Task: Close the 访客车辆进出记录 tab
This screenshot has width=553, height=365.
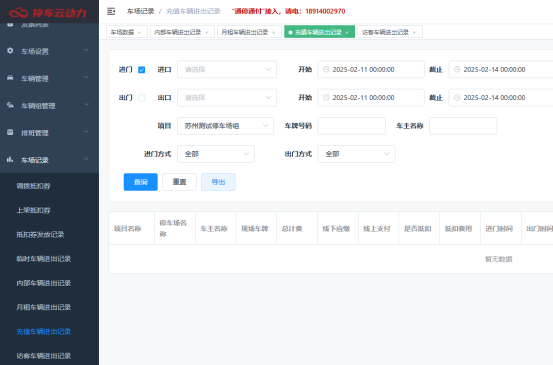Action: [414, 32]
